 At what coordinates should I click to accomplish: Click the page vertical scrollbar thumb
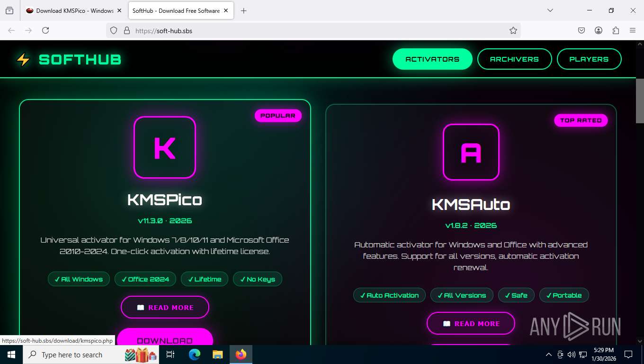point(640,101)
